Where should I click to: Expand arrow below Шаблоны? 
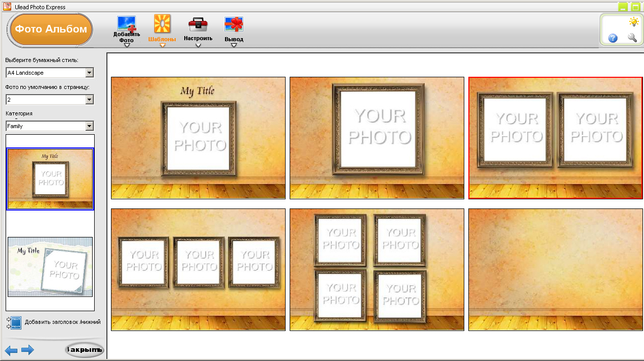pyautogui.click(x=162, y=45)
